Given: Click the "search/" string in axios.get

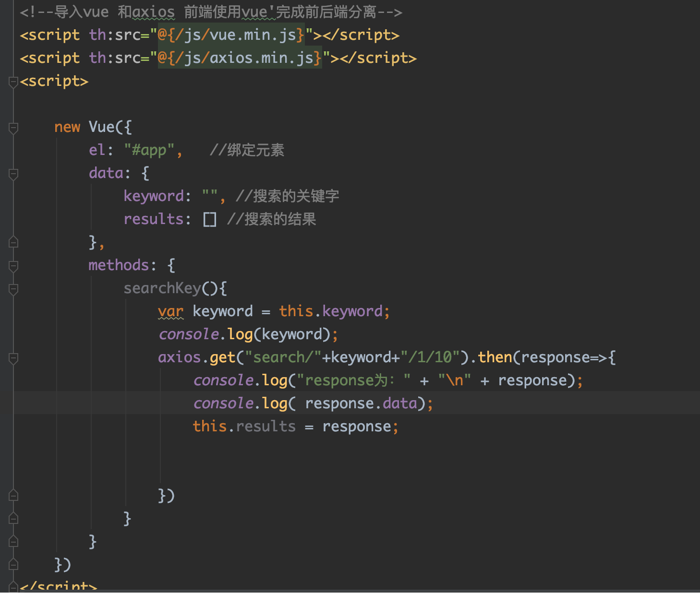Looking at the screenshot, I should click(x=283, y=357).
